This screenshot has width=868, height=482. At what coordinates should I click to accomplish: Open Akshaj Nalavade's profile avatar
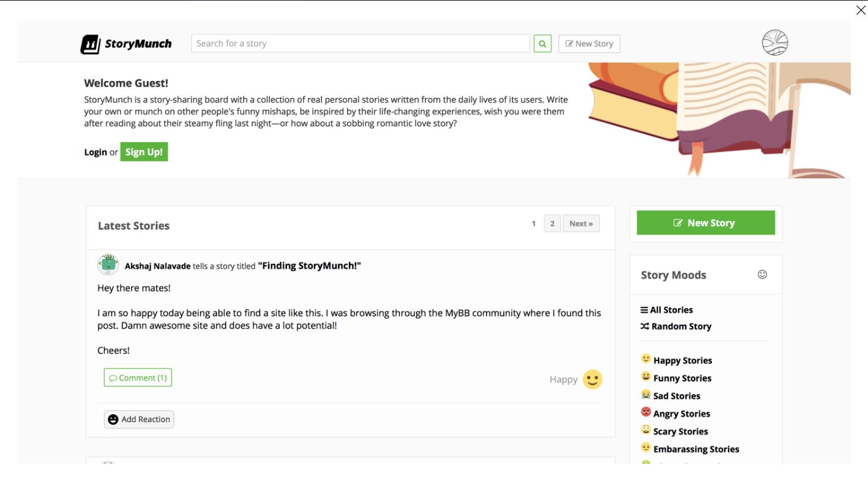point(107,264)
